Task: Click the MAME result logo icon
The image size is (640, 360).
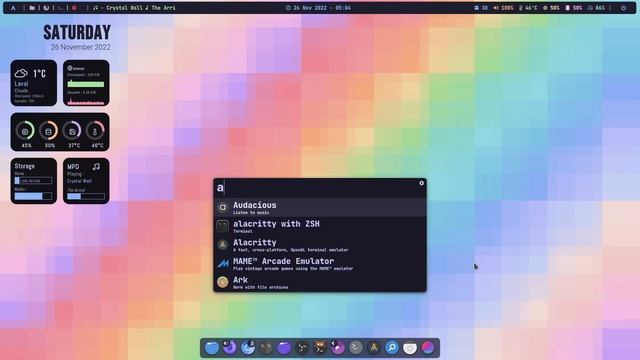Action: click(222, 264)
